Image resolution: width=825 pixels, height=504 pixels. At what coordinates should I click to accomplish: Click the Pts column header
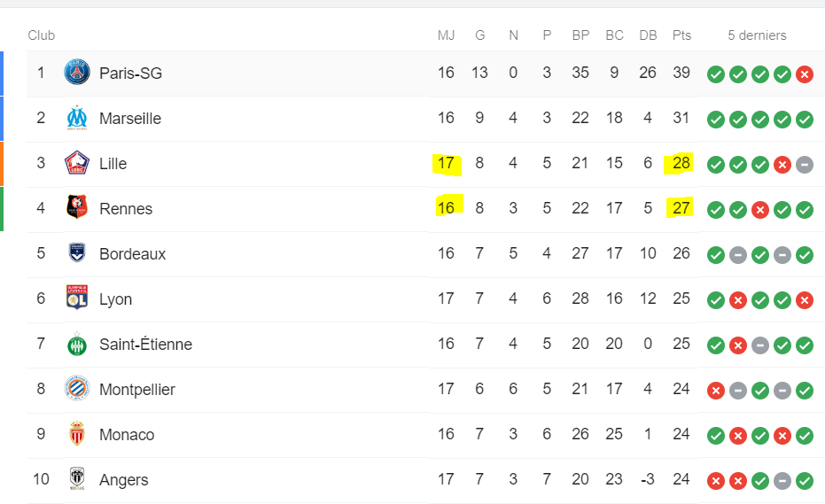(x=681, y=35)
